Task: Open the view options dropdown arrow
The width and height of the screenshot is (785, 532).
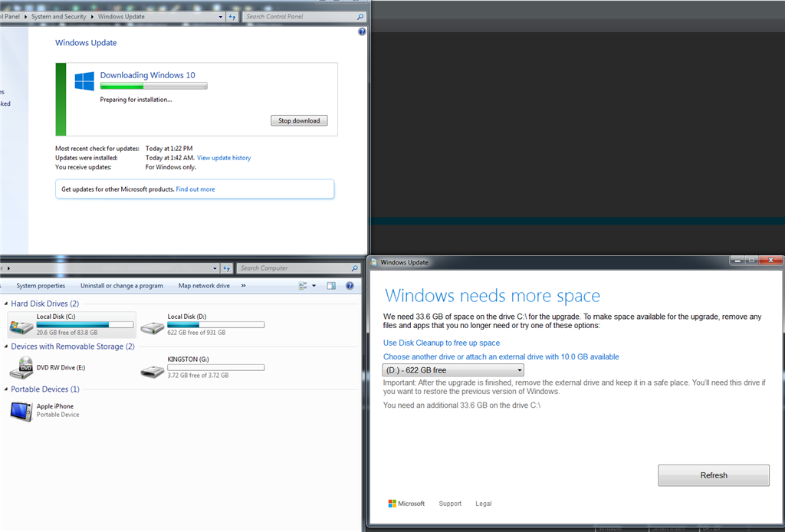Action: [314, 286]
